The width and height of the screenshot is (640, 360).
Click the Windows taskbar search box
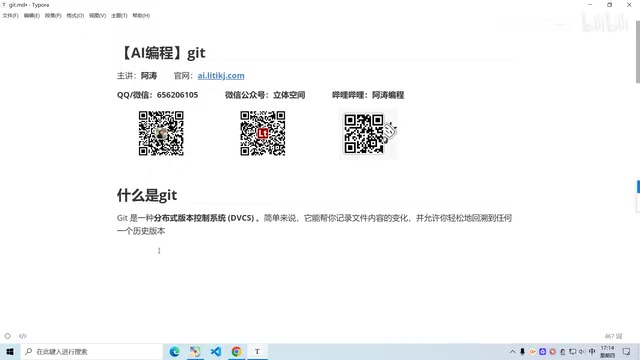point(91,351)
